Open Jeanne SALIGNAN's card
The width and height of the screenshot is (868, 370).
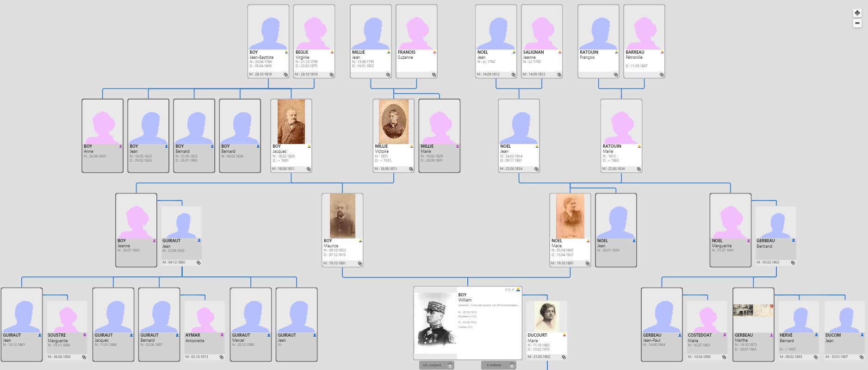click(542, 41)
